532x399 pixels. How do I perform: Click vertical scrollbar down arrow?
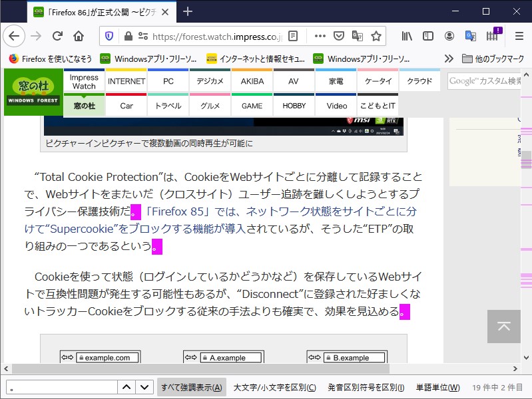[526, 357]
